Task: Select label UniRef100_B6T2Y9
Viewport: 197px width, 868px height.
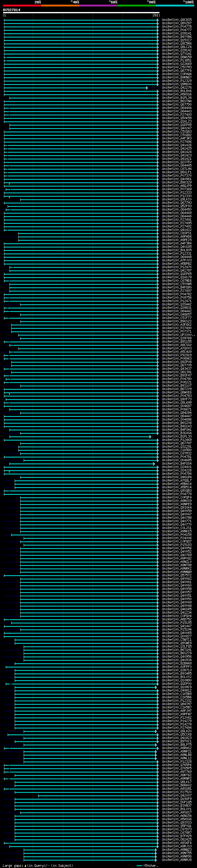Action: pos(176,389)
